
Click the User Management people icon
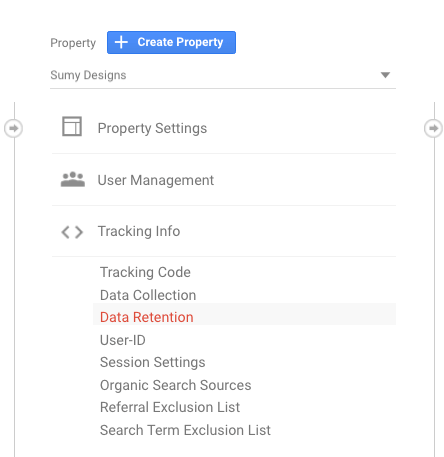pyautogui.click(x=73, y=179)
